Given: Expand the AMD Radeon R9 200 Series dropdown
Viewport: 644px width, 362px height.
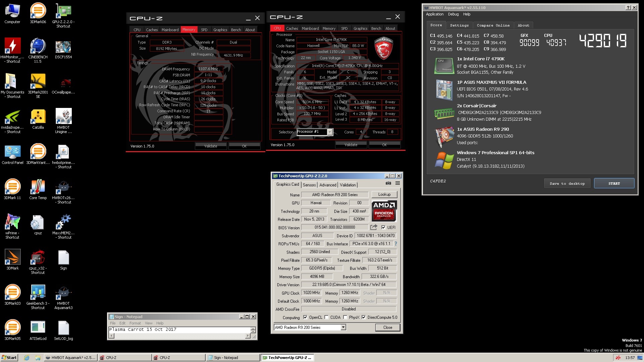Looking at the screenshot, I should pos(343,327).
